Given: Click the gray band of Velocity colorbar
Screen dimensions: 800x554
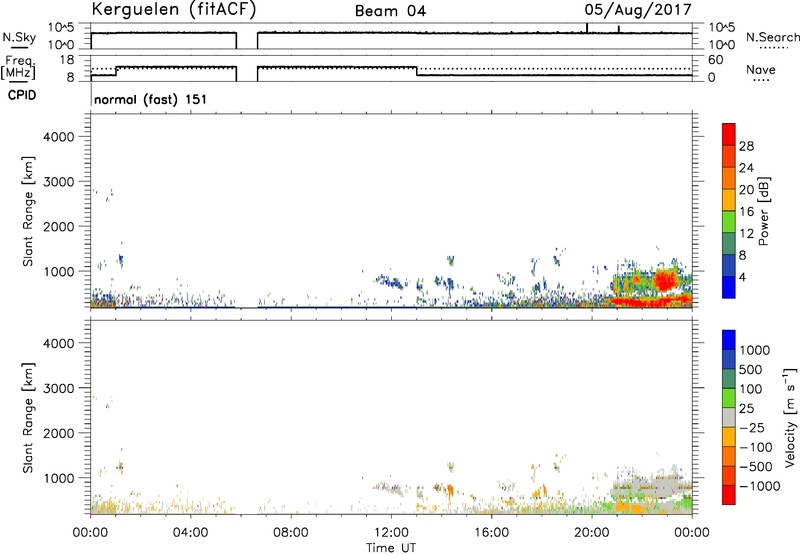Looking at the screenshot, I should [729, 417].
